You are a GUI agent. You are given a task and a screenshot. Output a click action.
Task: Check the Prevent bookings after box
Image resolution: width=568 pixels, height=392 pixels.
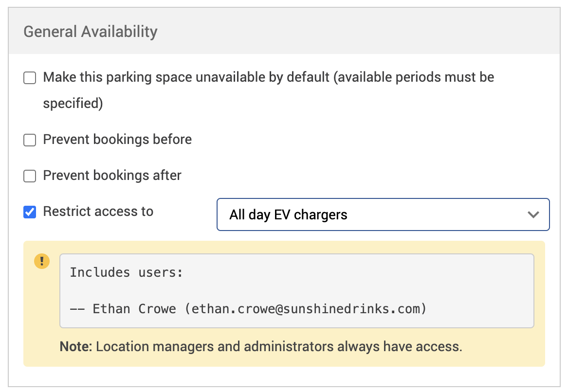pyautogui.click(x=30, y=176)
